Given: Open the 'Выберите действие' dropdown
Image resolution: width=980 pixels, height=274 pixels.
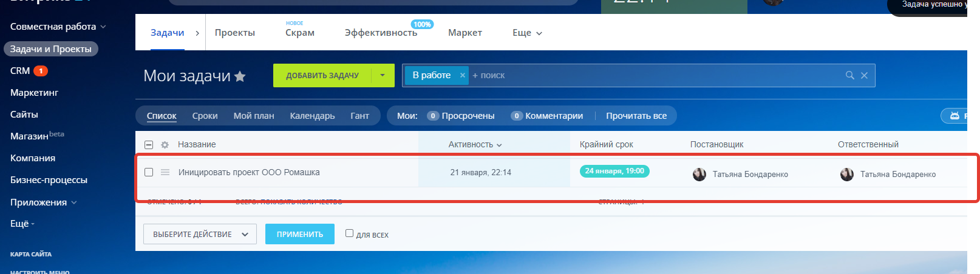Looking at the screenshot, I should click(x=200, y=234).
